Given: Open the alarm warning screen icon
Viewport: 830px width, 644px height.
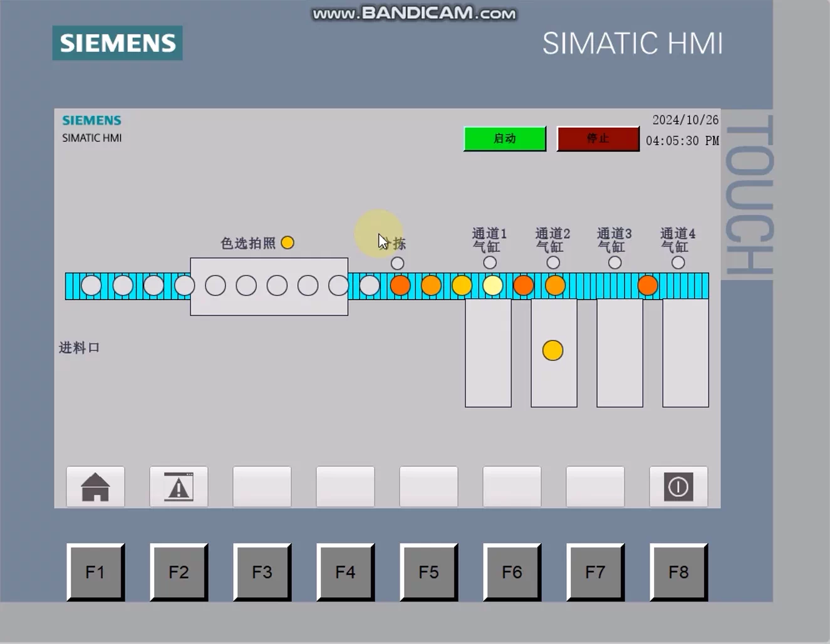Looking at the screenshot, I should pyautogui.click(x=179, y=487).
